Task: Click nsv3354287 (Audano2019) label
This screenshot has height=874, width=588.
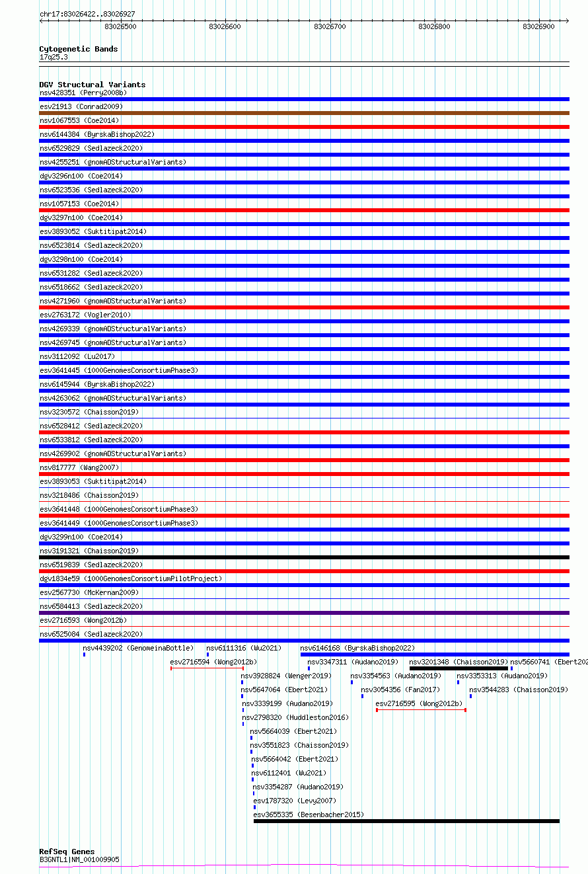Action: click(299, 787)
